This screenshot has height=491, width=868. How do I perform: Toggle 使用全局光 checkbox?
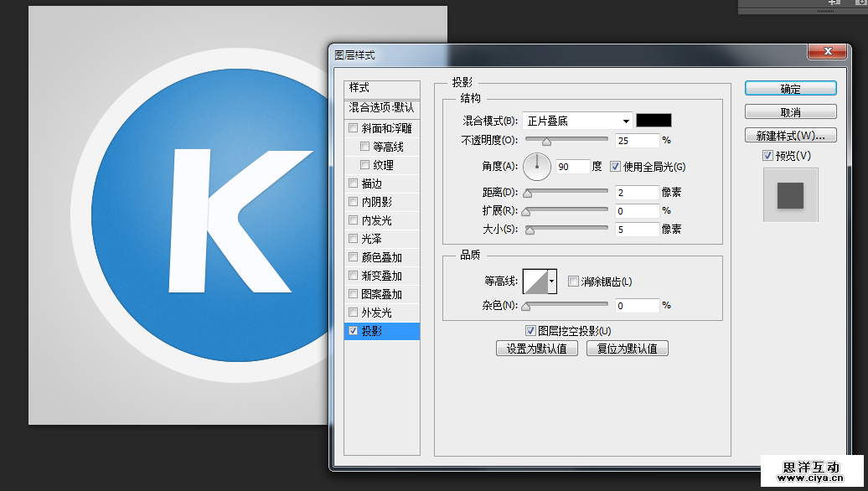click(x=616, y=167)
